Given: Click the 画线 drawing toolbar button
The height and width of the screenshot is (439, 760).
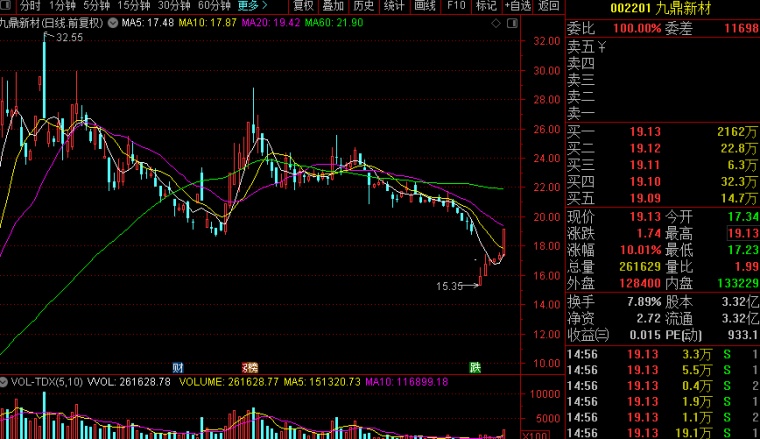Looking at the screenshot, I should (x=425, y=6).
